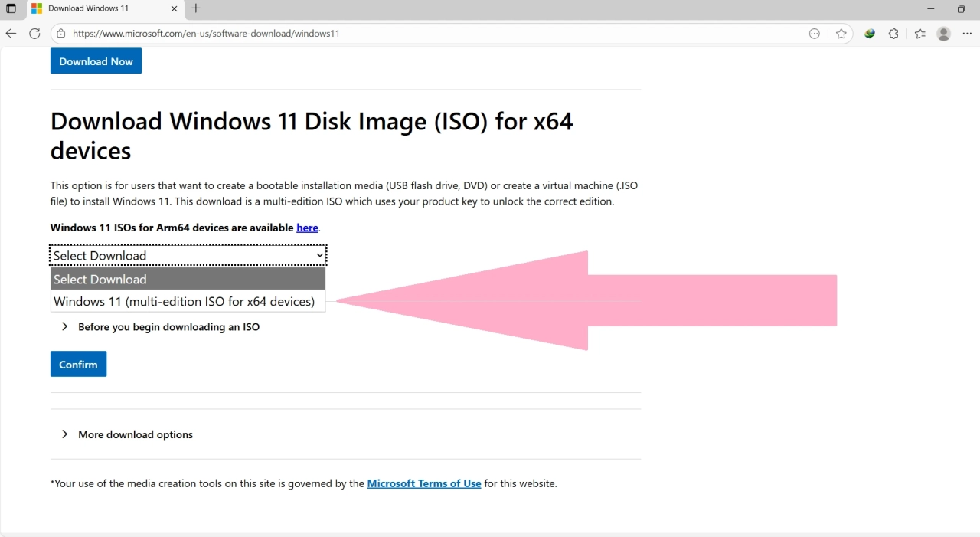Viewport: 980px width, 537px height.
Task: Open the Extensions puzzle icon
Action: [893, 34]
